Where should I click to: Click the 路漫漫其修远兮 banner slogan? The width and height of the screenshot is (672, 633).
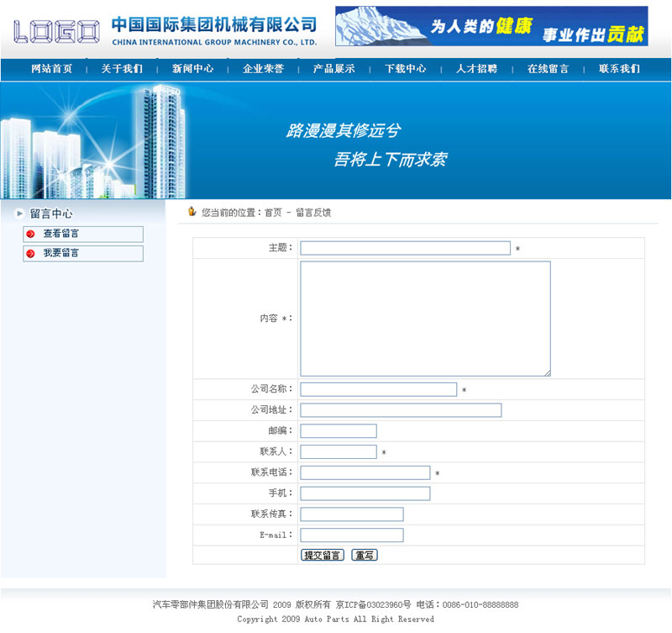tap(344, 131)
